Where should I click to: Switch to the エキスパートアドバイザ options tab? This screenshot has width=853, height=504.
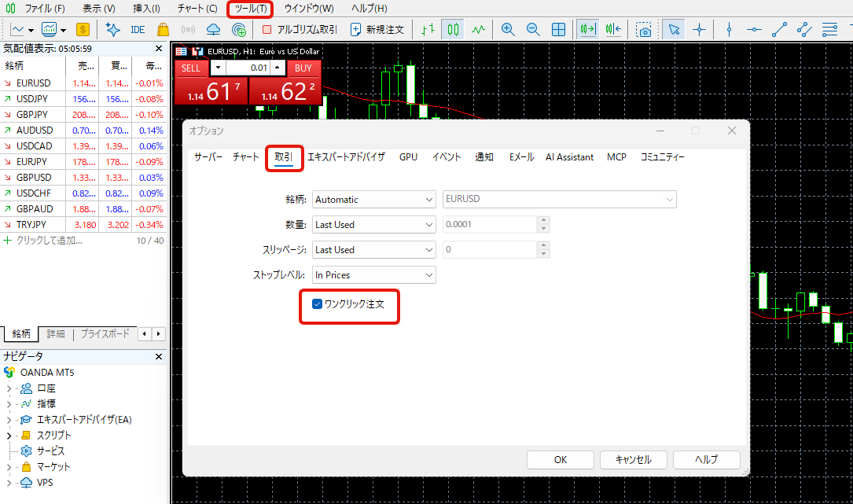(346, 156)
